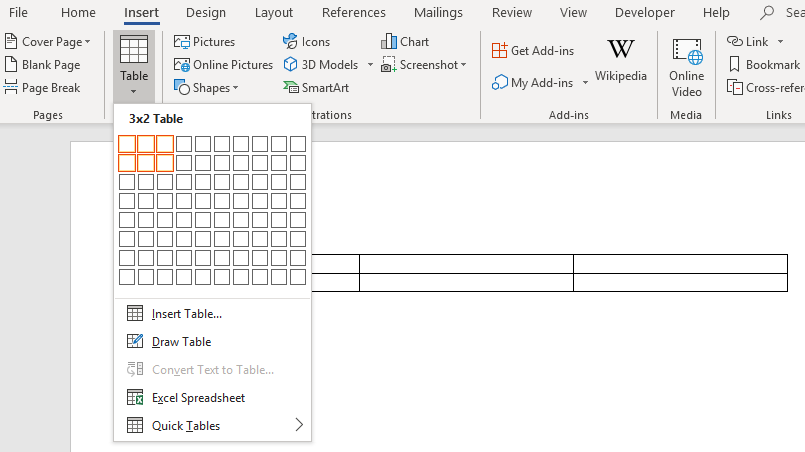Click the Quick Tables chevron arrow
Screen dimensions: 805x452
click(299, 425)
